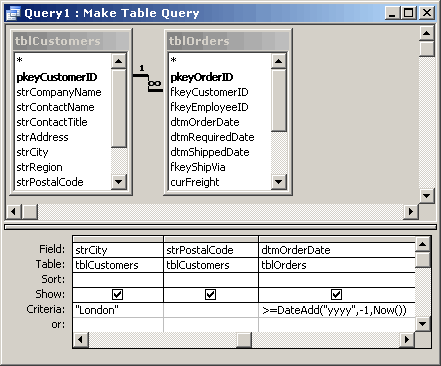Click design grid horizontal scroll left arrow
Image resolution: width=441 pixels, height=366 pixels.
coord(80,340)
